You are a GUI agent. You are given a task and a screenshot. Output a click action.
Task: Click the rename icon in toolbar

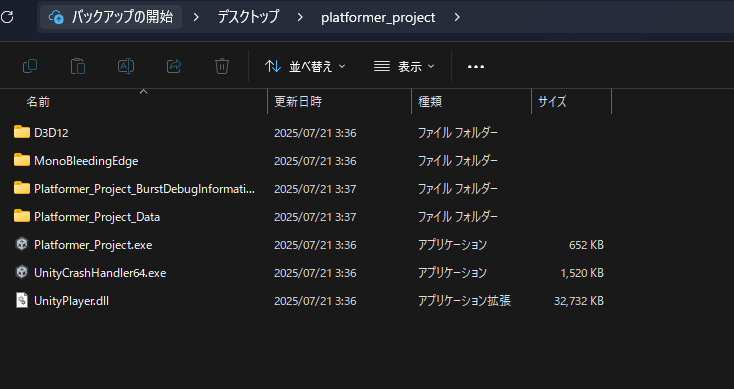point(126,66)
